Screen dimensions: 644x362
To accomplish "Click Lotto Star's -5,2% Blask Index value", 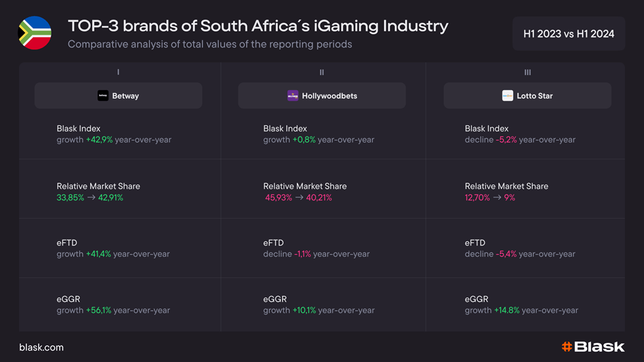I will coord(506,139).
